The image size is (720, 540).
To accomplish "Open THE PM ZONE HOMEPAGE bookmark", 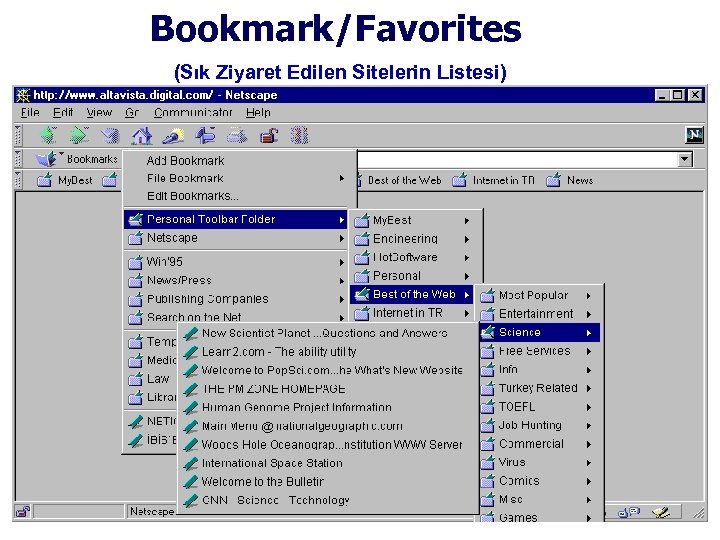I will (327, 389).
